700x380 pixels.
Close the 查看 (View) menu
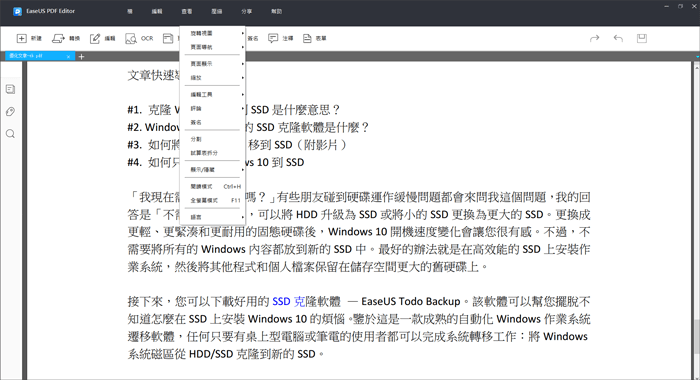pos(187,11)
